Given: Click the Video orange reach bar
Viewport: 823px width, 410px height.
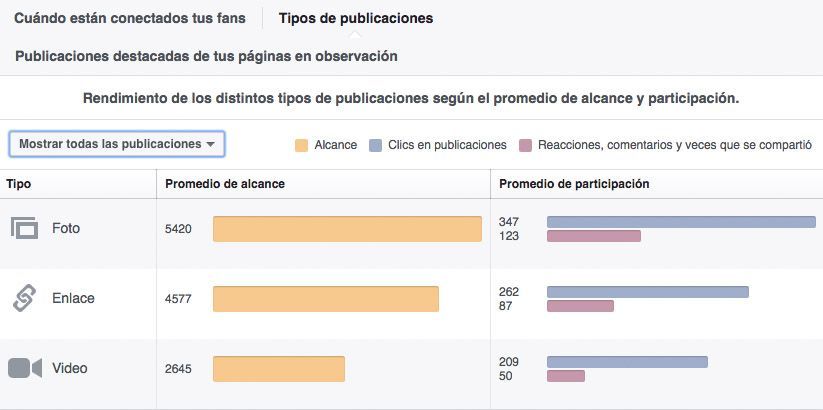Looking at the screenshot, I should tap(279, 369).
